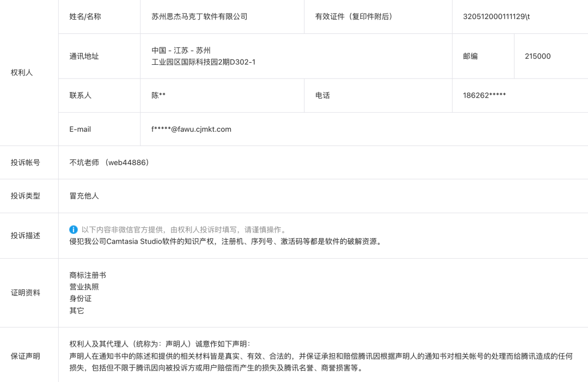588x382 pixels.
Task: Select the statement line starting 声明人在通知书中的陈述
Action: click(x=321, y=356)
